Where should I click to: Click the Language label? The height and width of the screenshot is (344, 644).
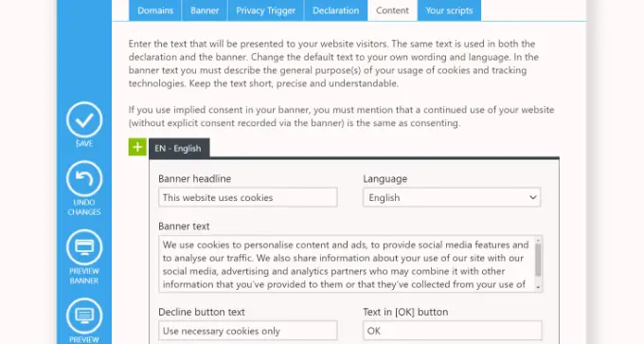point(385,179)
